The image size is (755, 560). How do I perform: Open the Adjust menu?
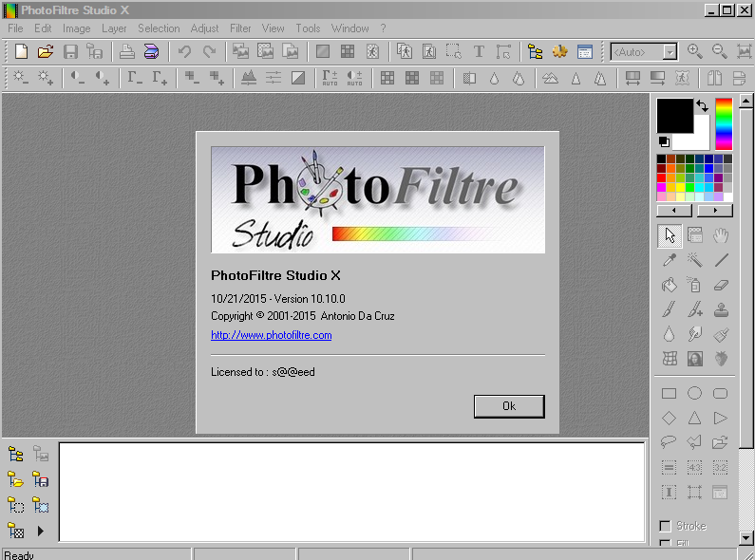pos(204,28)
